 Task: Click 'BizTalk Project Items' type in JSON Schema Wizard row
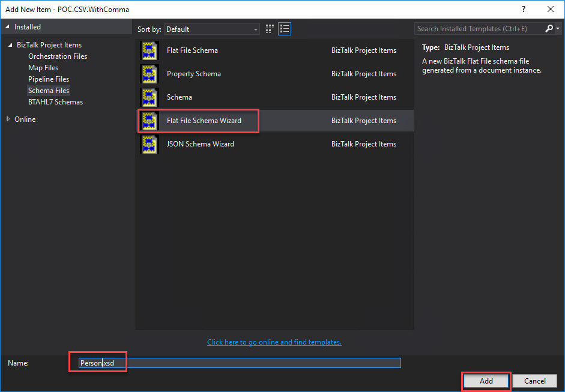[x=364, y=144]
